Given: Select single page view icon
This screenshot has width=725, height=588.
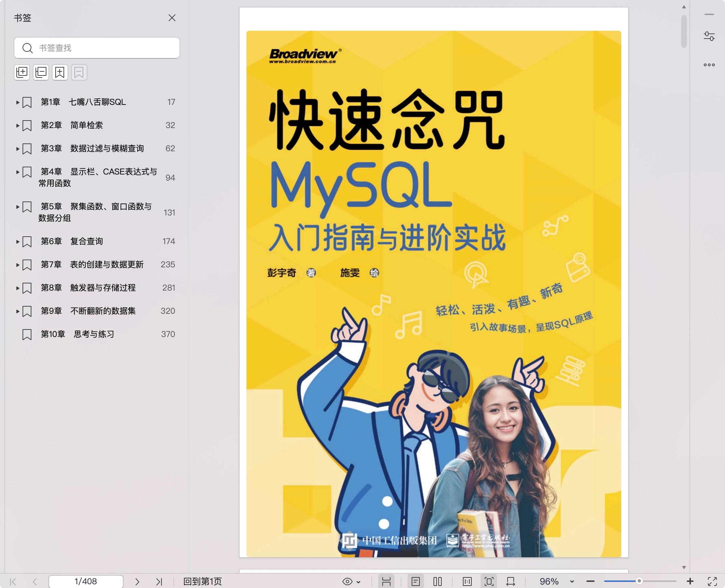Looking at the screenshot, I should click(416, 582).
